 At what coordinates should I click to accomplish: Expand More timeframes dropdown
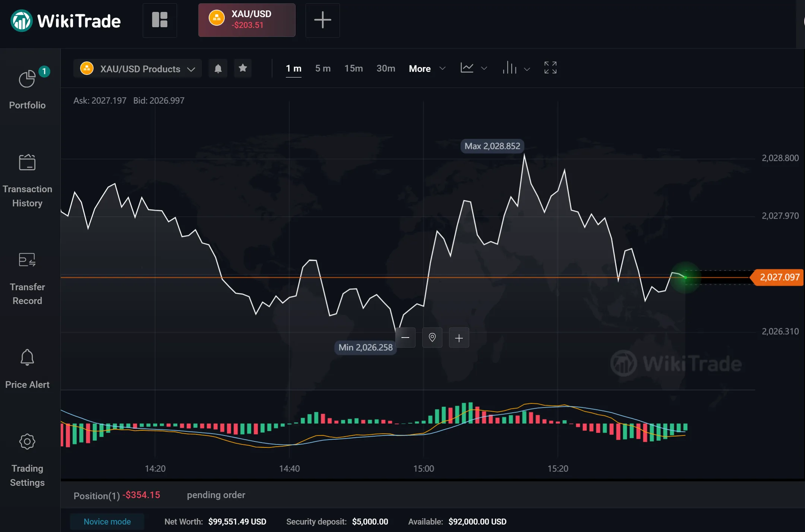pos(427,69)
